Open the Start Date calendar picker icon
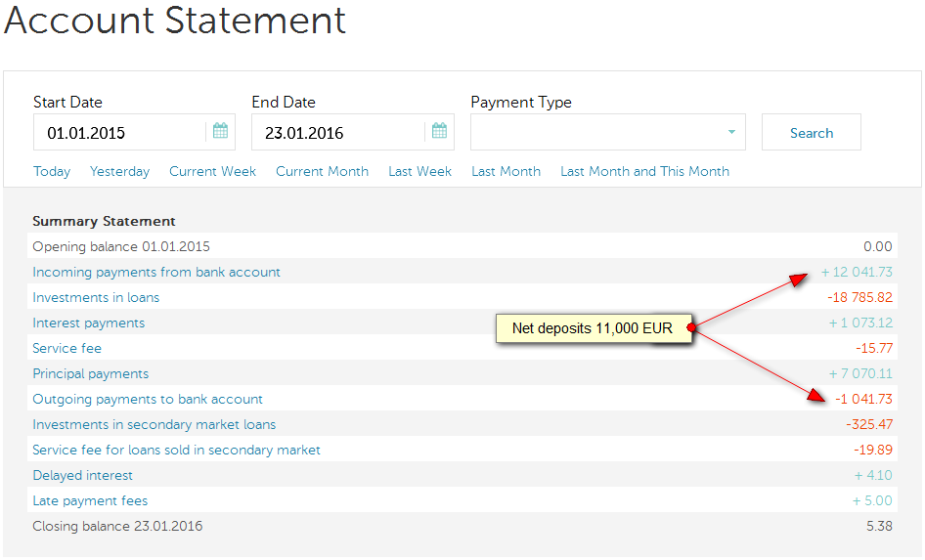Image resolution: width=925 pixels, height=560 pixels. click(x=220, y=131)
